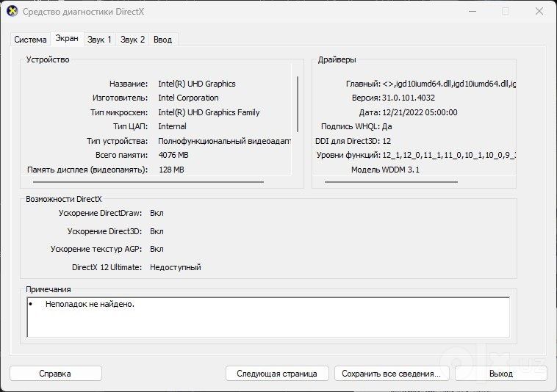Go to the Ввод tab
The height and width of the screenshot is (392, 557).
click(162, 40)
